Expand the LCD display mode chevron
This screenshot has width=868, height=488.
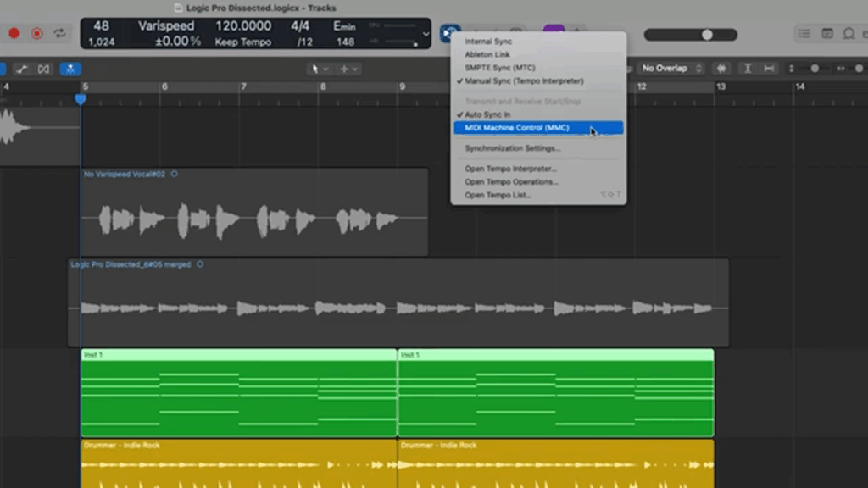pos(426,34)
